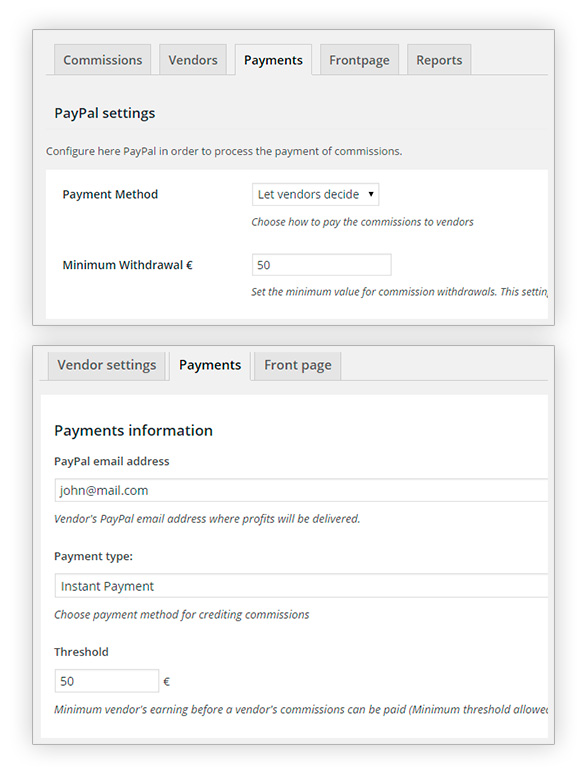This screenshot has width=581, height=778.
Task: Switch to the Front page tab
Action: (298, 365)
